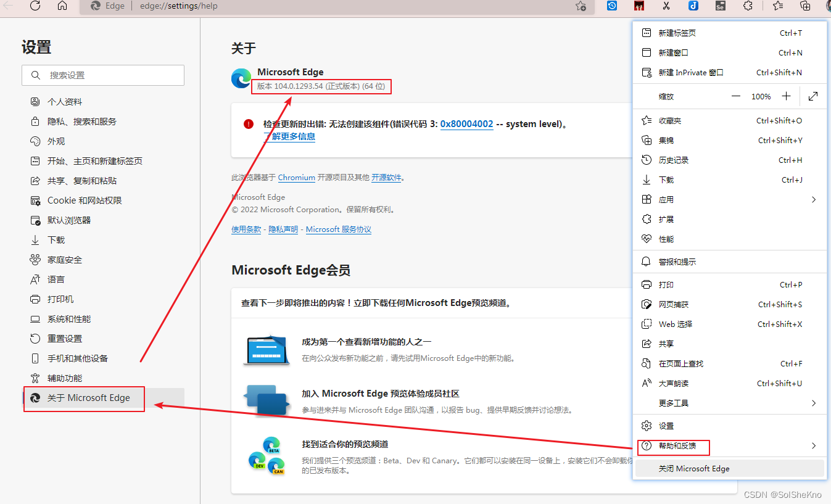
Task: Decrease zoom with the minus button
Action: tap(736, 96)
